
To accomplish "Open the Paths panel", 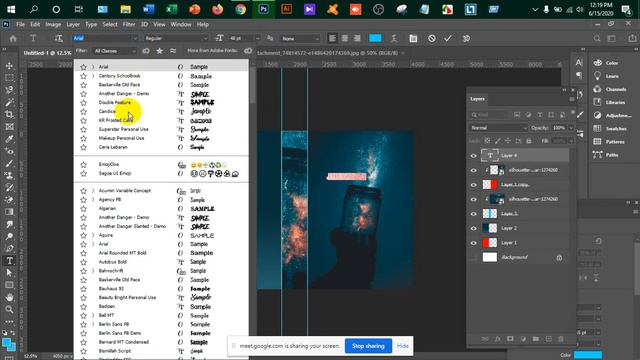I will [x=611, y=155].
